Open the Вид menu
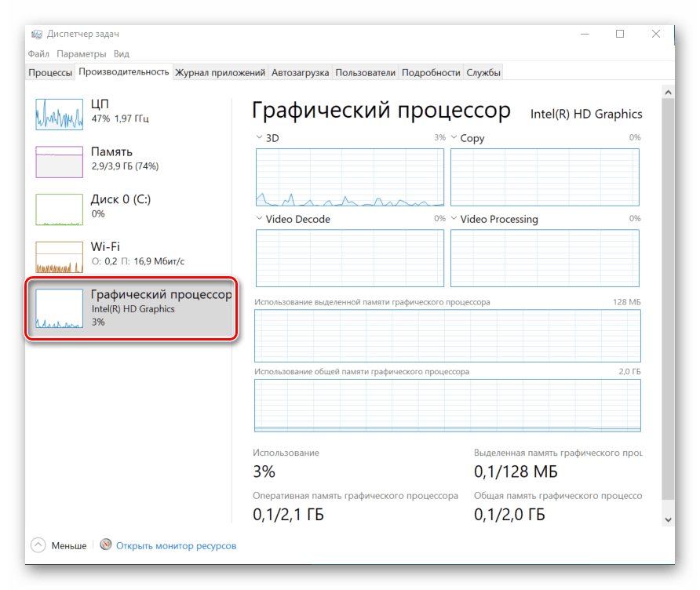Screen dimensions: 700x590 pos(122,54)
